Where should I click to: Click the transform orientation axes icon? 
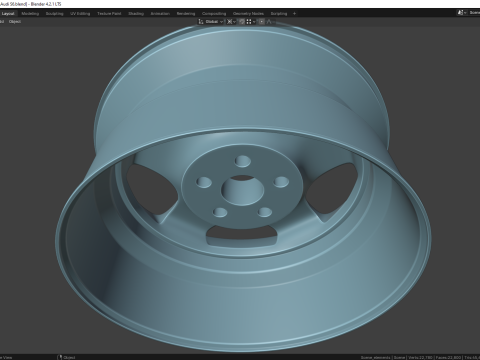(201, 22)
